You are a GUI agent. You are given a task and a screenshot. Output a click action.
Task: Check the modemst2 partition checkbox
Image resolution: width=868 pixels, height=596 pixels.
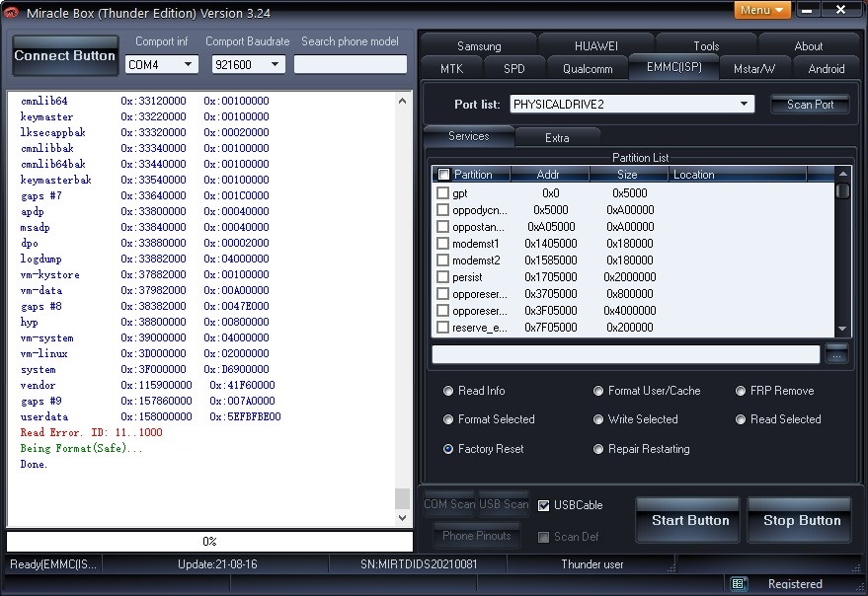pos(442,260)
